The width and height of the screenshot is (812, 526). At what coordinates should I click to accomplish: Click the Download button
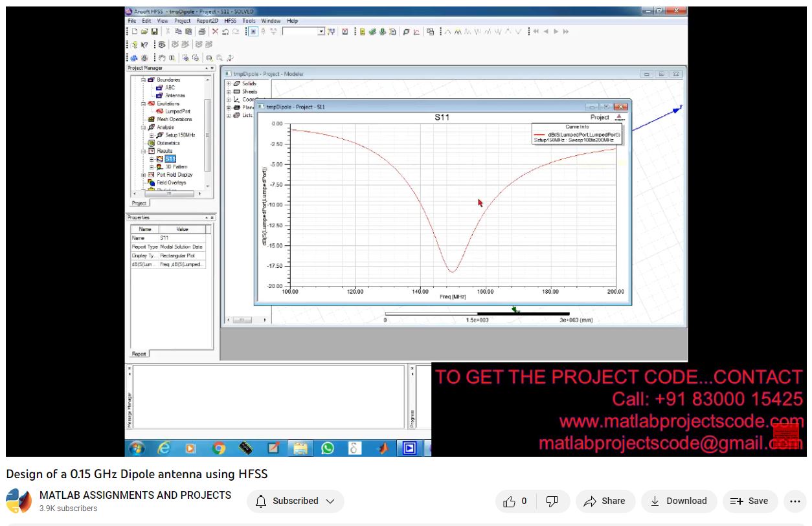pos(679,501)
